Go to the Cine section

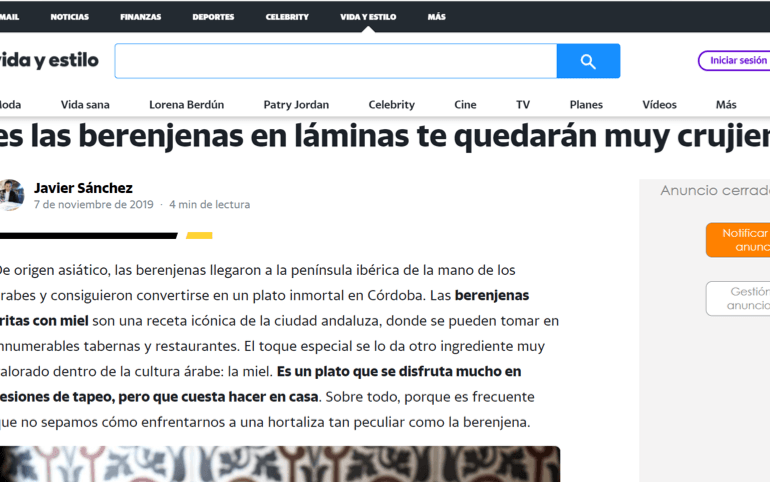point(465,105)
